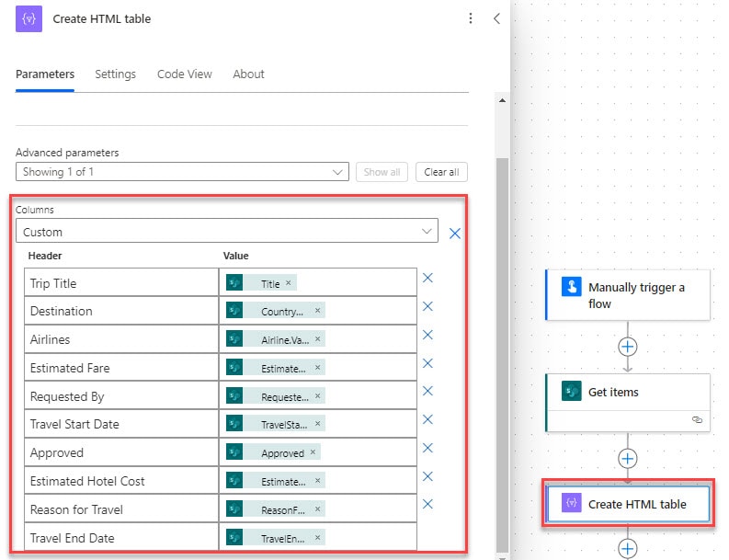Add a step after Manually trigger a flow
729x560 pixels.
[628, 347]
